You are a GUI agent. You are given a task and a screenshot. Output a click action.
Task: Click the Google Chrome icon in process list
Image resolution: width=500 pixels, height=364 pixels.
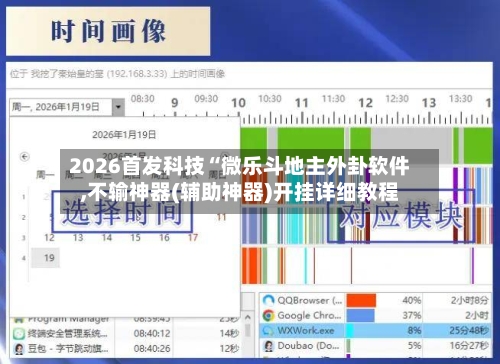(x=268, y=315)
